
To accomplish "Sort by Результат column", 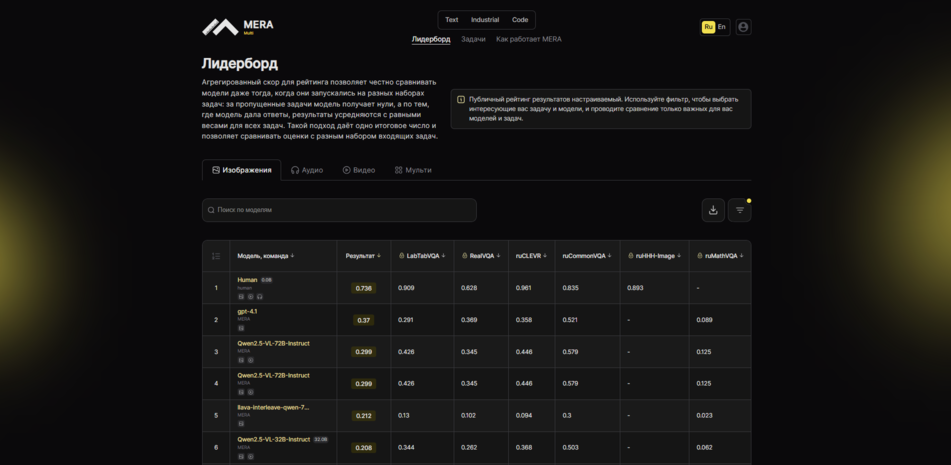I will [363, 256].
